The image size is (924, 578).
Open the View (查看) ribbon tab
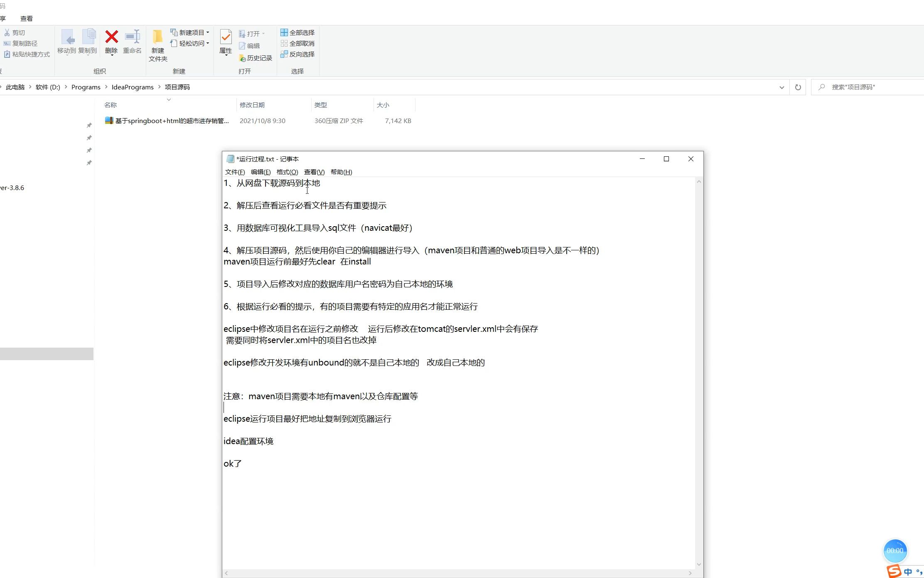27,19
